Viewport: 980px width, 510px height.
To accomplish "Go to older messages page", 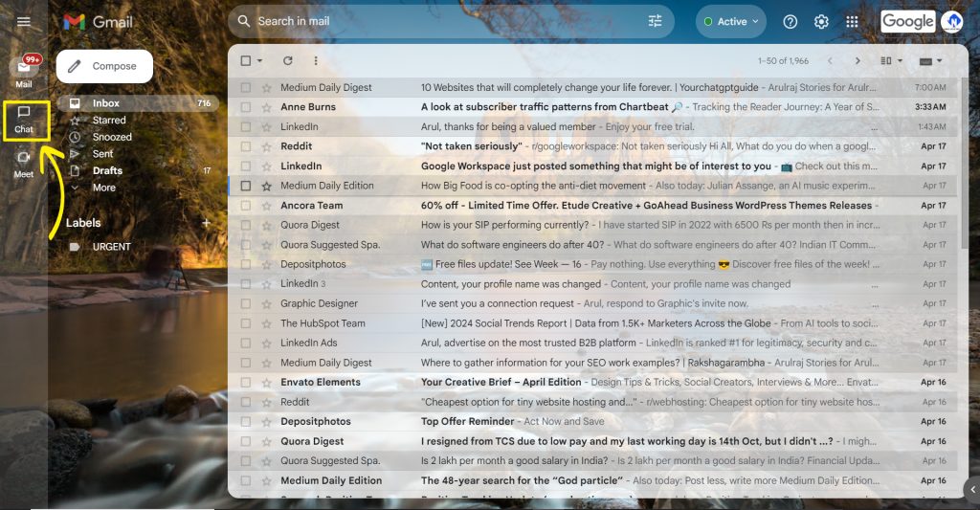I will [x=857, y=60].
